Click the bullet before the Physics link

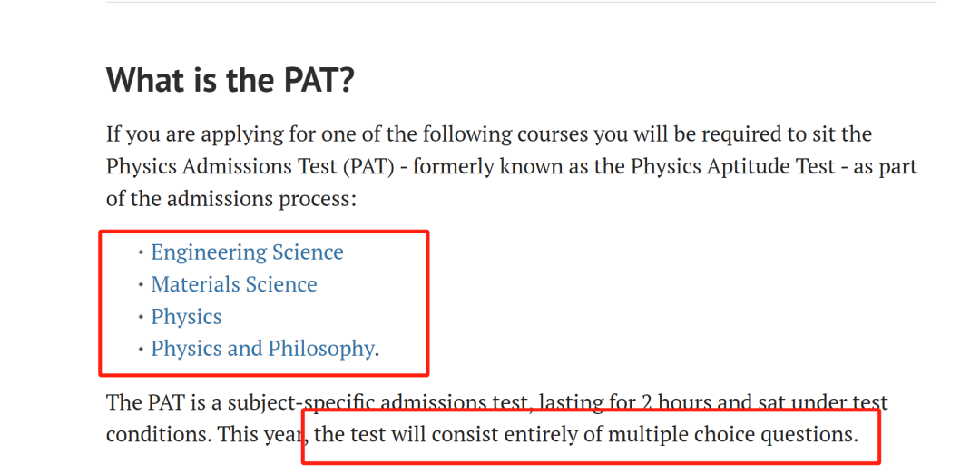tap(142, 317)
